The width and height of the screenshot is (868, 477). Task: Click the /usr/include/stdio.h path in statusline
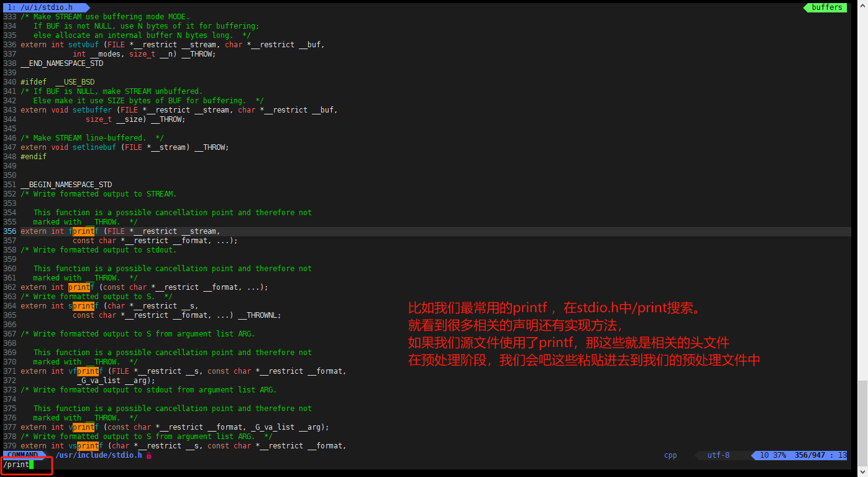point(99,455)
